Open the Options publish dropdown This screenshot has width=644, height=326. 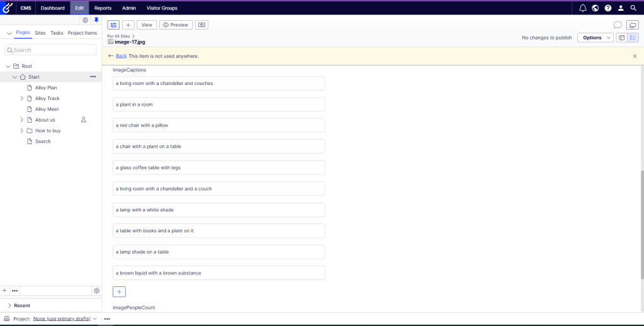[x=595, y=38]
